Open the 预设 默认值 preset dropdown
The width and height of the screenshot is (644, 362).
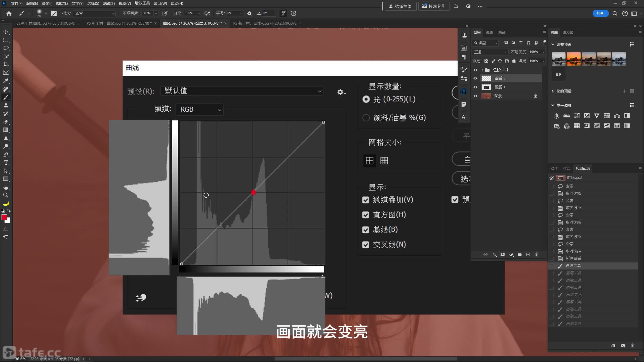(242, 91)
